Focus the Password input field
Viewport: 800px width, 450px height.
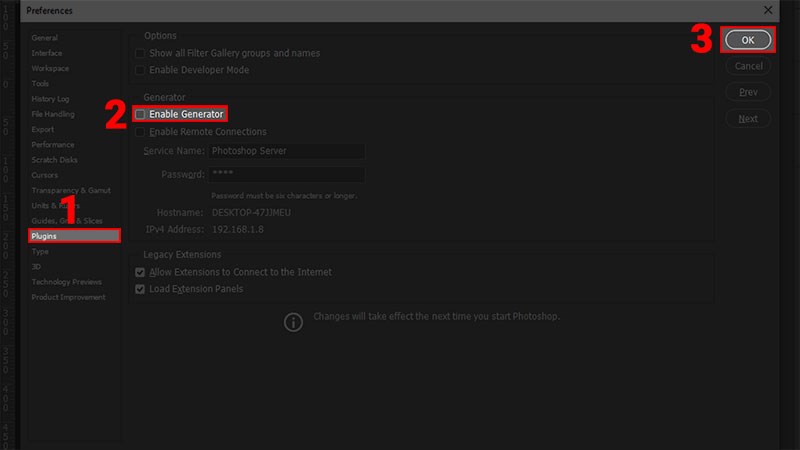coord(286,174)
